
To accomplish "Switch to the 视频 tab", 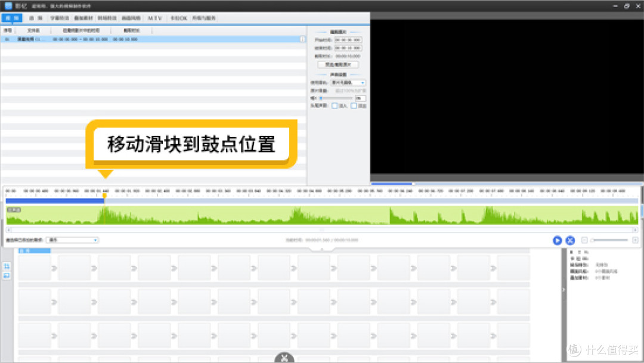I will 12,18.
